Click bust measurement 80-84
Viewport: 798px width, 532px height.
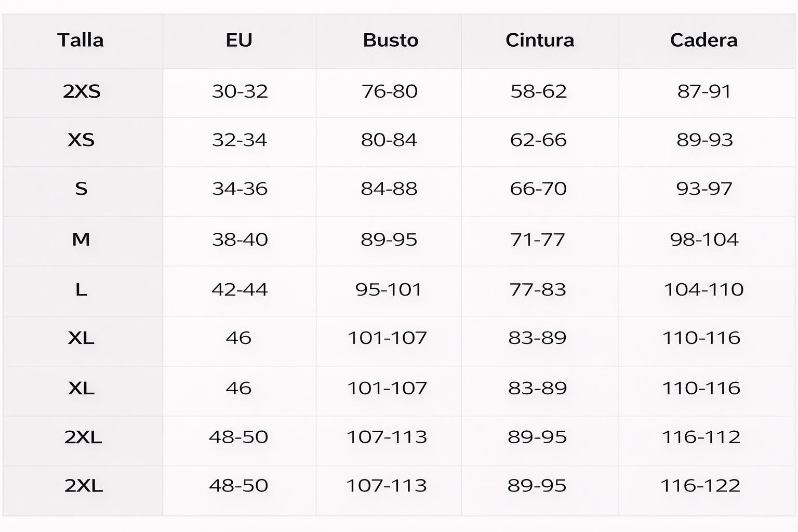(389, 140)
